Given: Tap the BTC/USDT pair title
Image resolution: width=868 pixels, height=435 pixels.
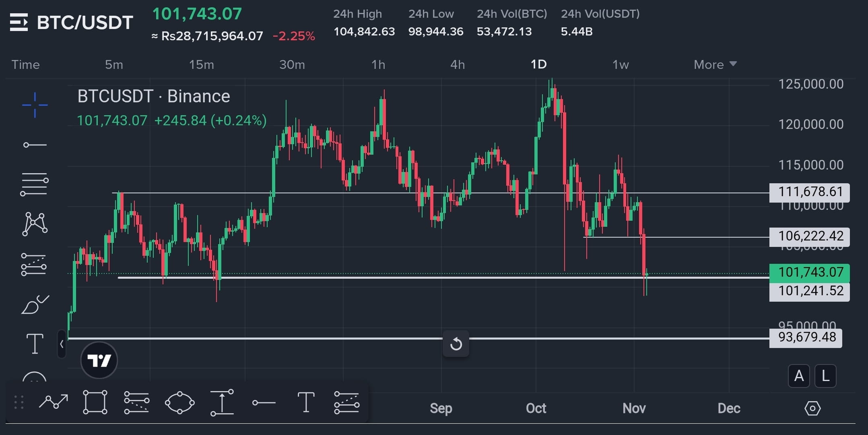Looking at the screenshot, I should 85,23.
